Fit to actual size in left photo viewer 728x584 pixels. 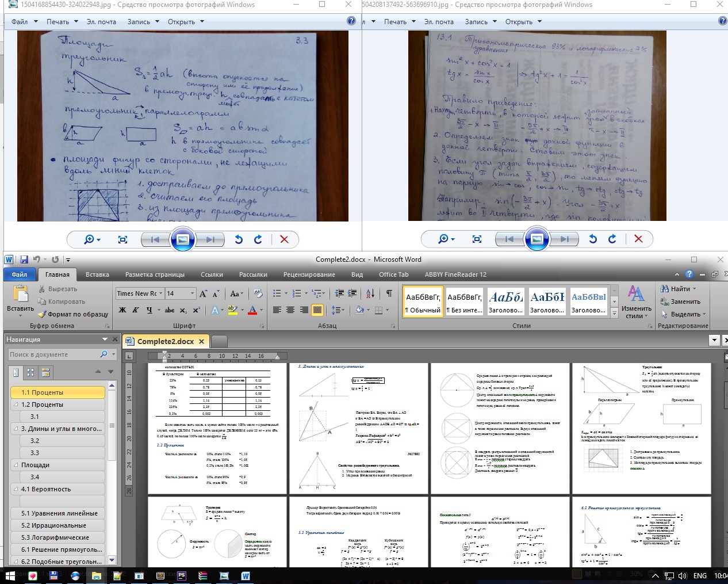coord(122,239)
